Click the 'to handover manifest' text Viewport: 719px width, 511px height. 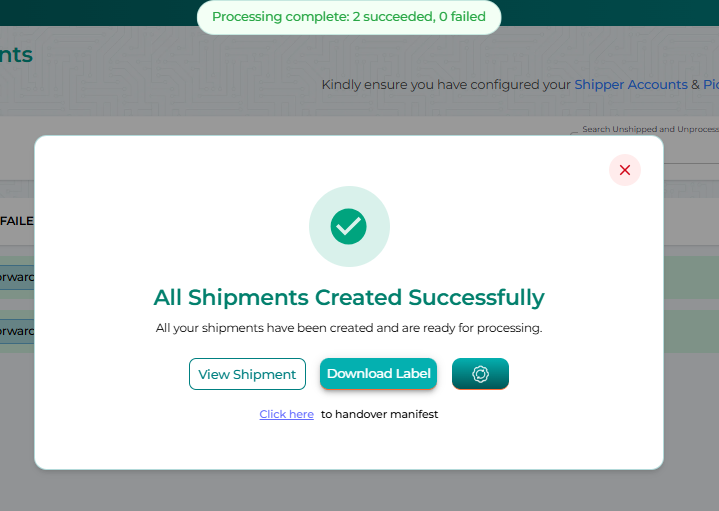point(379,414)
